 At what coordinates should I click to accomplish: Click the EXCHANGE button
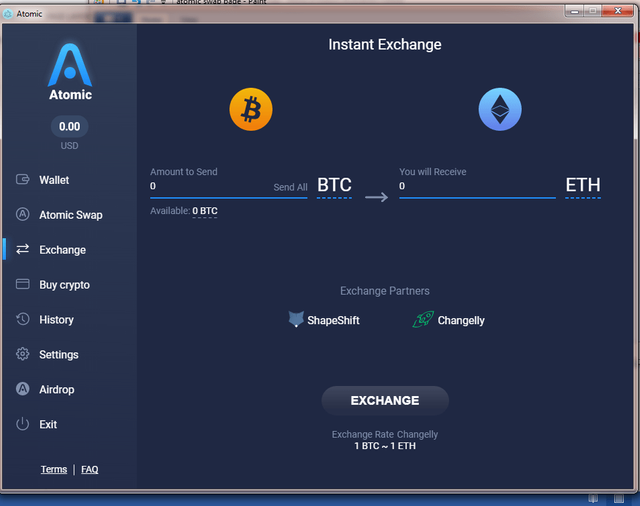click(385, 400)
